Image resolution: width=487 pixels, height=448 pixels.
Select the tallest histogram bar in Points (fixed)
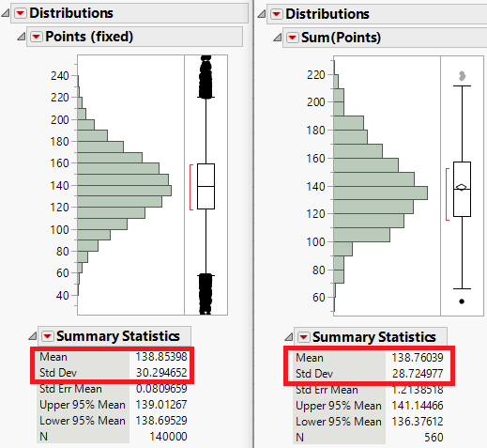click(x=125, y=191)
